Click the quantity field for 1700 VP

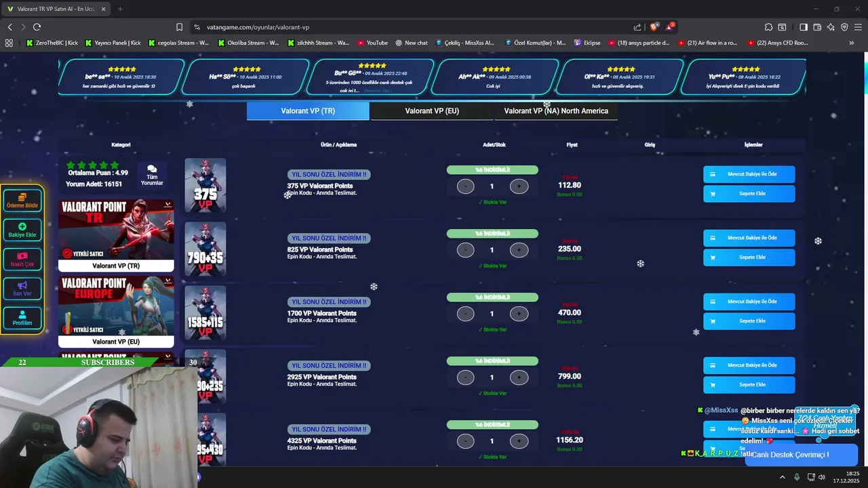coord(492,314)
